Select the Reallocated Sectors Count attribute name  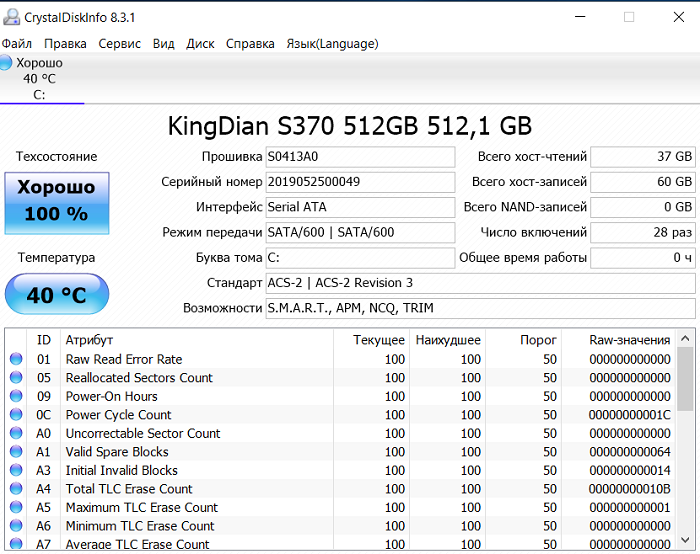coord(139,378)
